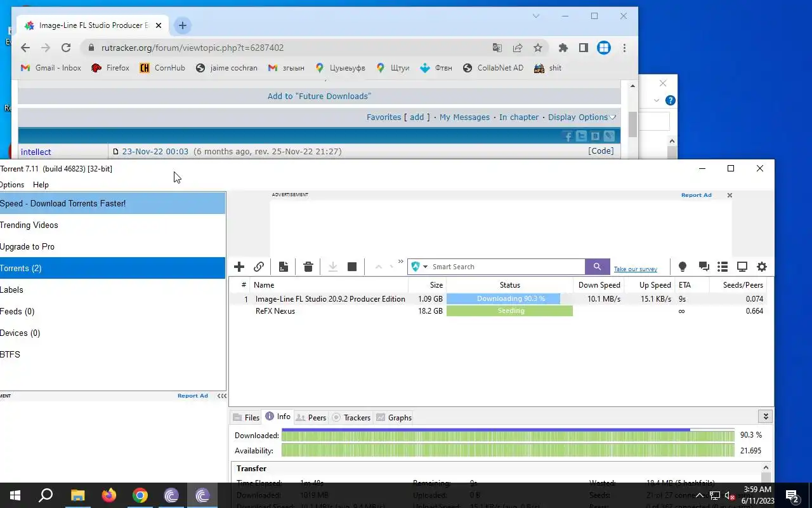Sort by the Seeds/Peers column header
This screenshot has height=508, width=812.
coord(738,285)
